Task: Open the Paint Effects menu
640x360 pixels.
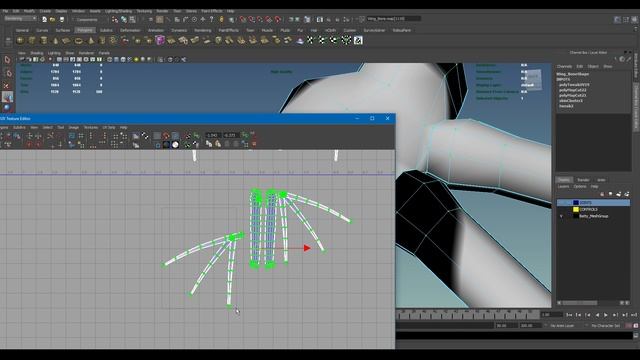Action: pos(212,11)
